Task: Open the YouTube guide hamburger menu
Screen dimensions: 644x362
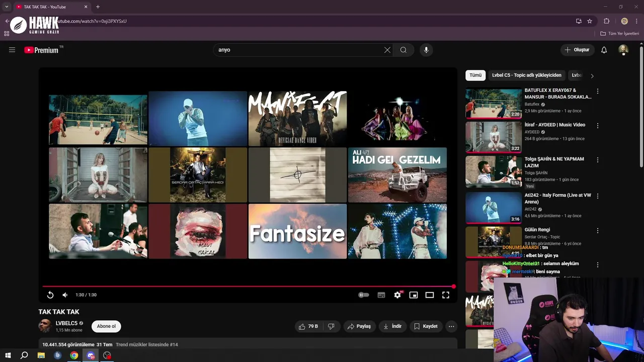Action: (x=12, y=50)
